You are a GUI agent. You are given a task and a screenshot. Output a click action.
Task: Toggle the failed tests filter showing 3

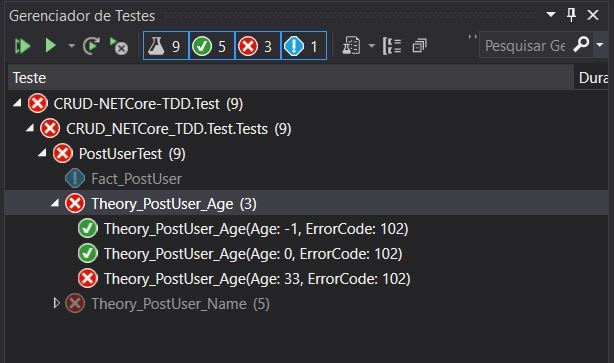258,46
